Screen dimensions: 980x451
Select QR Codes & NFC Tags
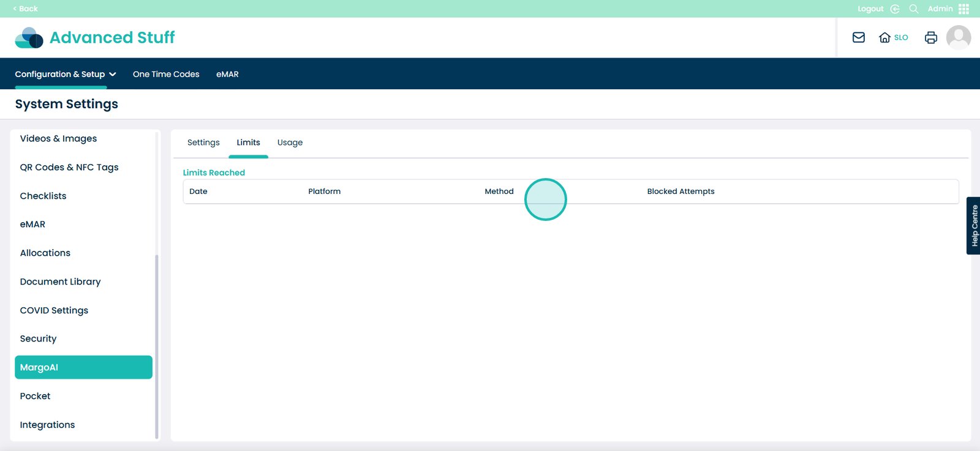pos(69,167)
